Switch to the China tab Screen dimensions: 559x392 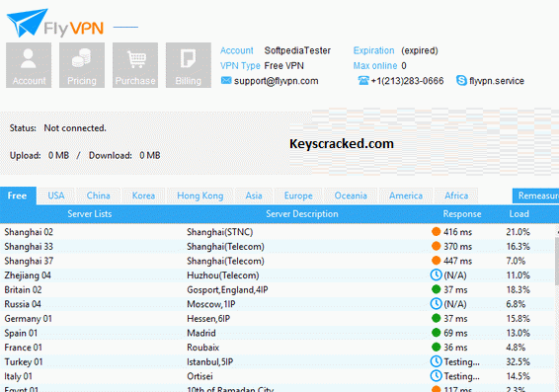click(99, 196)
